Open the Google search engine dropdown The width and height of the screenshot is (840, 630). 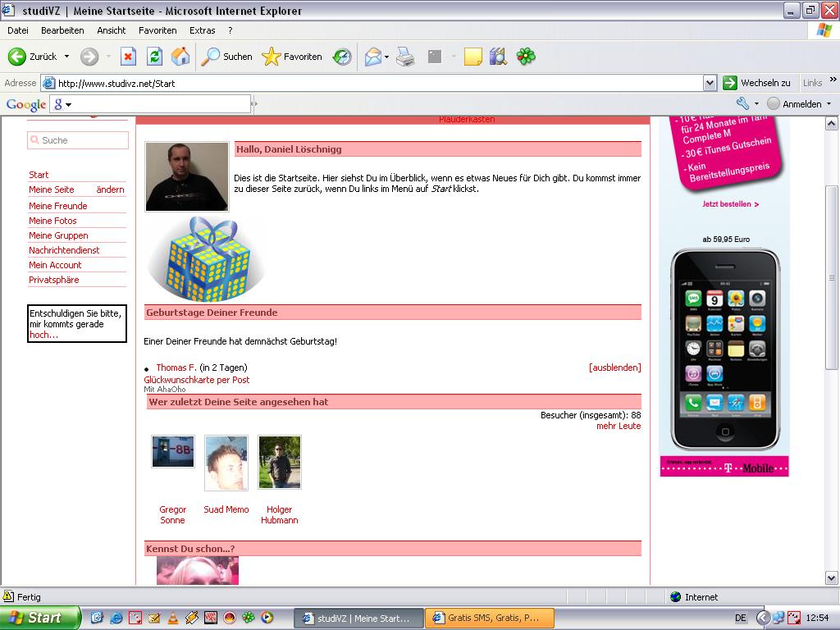69,104
